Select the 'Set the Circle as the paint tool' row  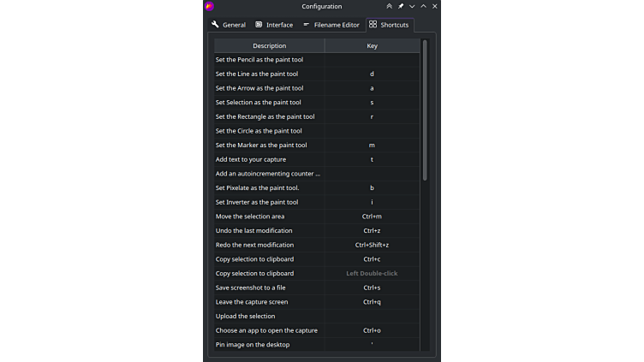coord(259,131)
